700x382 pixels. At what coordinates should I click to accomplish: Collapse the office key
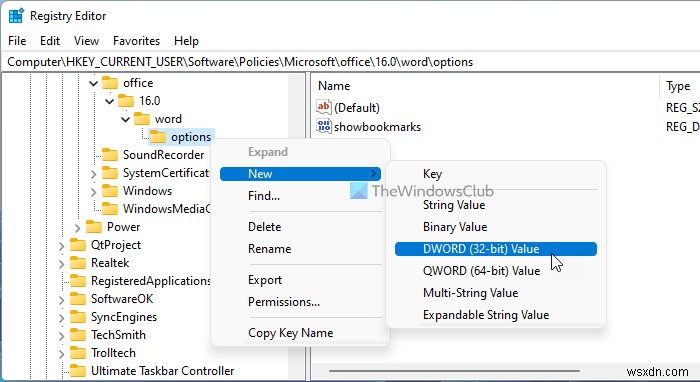[93, 83]
